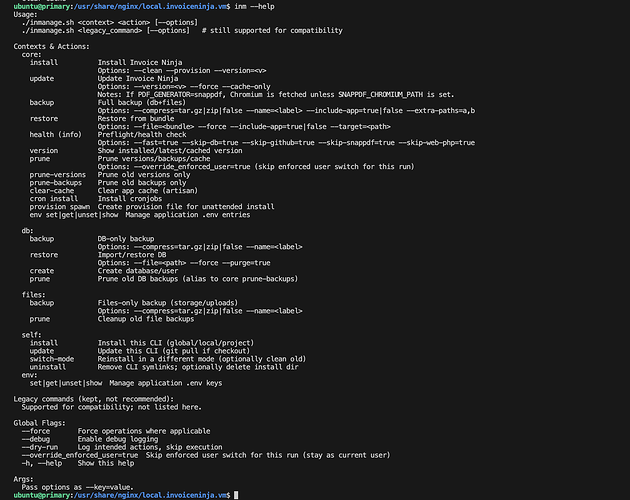
Task: Click the 'Global Flags:' heading
Action: coord(39,424)
